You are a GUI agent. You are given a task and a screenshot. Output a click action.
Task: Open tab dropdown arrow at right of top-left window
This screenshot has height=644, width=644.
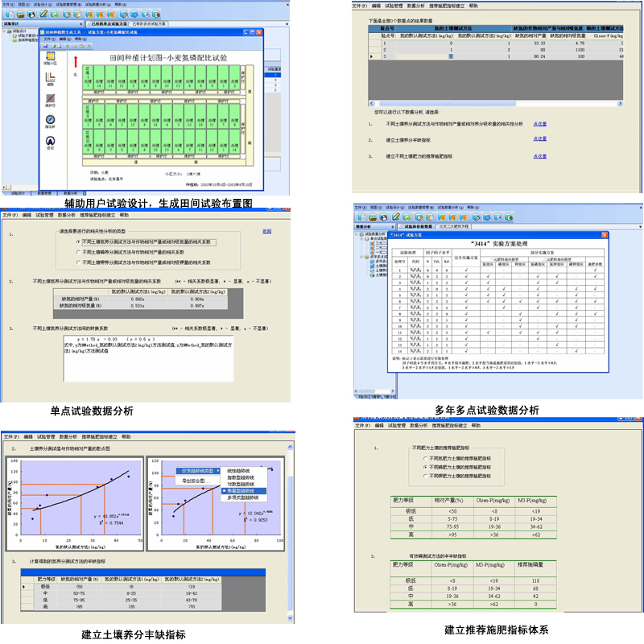point(287,24)
